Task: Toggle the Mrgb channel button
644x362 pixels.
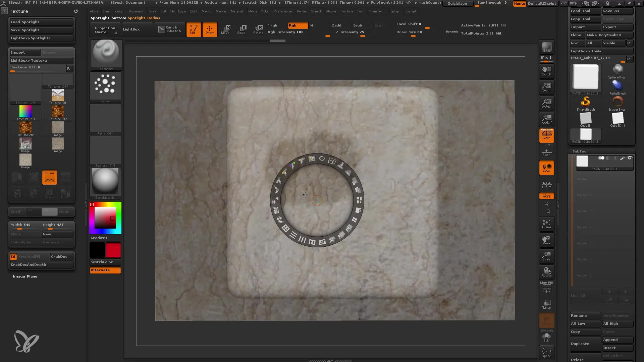Action: coord(276,25)
